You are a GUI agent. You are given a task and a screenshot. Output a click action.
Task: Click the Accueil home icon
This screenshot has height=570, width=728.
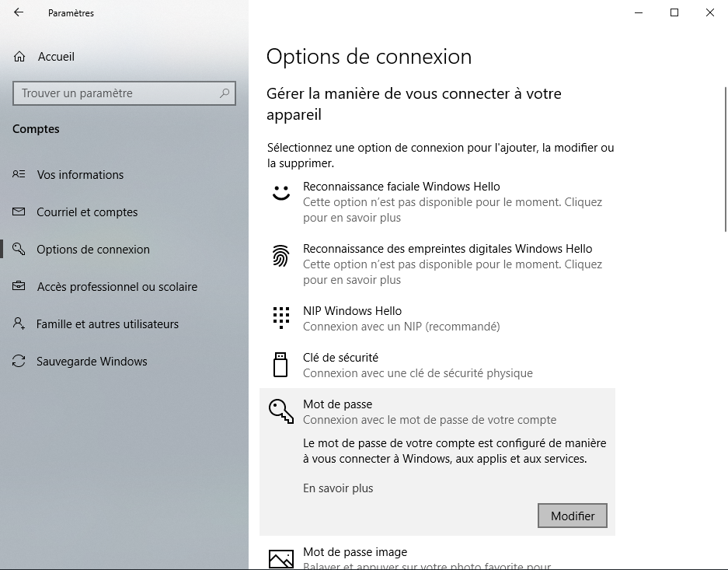coord(19,57)
